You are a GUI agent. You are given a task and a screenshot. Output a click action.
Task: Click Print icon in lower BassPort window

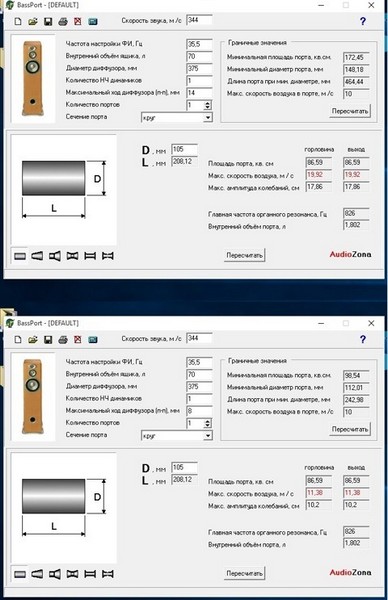pyautogui.click(x=63, y=339)
